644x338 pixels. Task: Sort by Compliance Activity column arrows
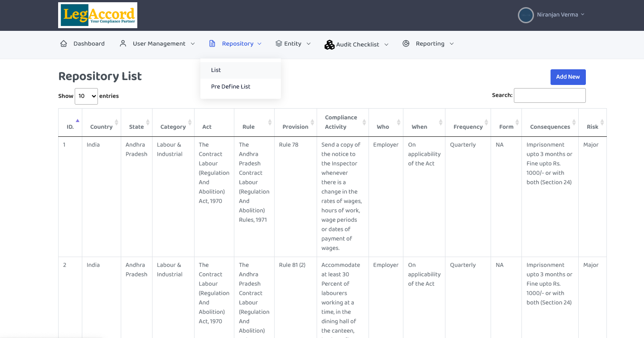[364, 122]
